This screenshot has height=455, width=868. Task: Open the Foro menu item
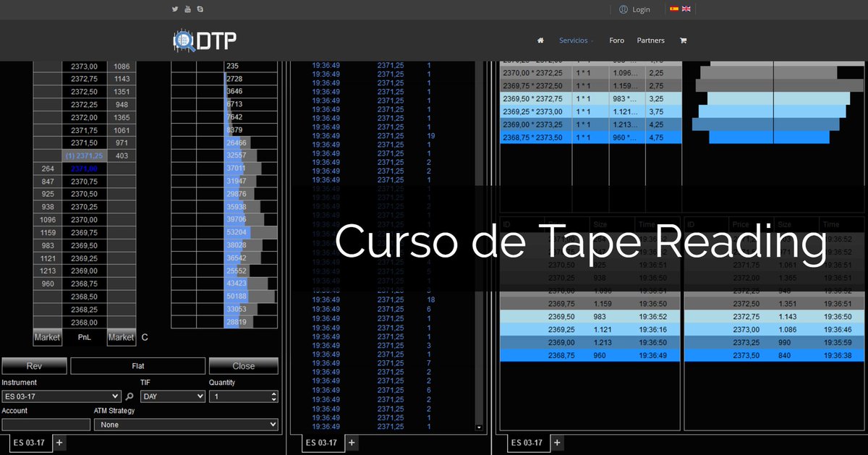[616, 41]
